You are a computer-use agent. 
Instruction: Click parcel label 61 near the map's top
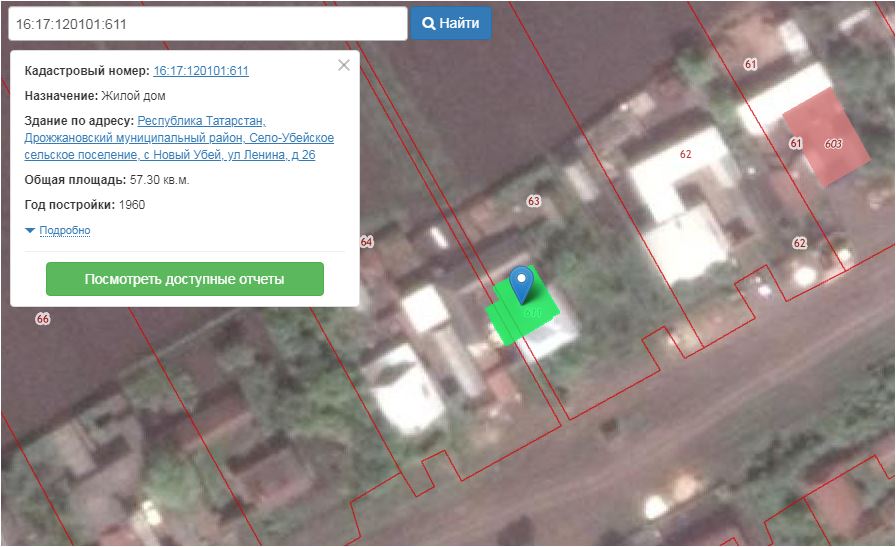coord(751,64)
